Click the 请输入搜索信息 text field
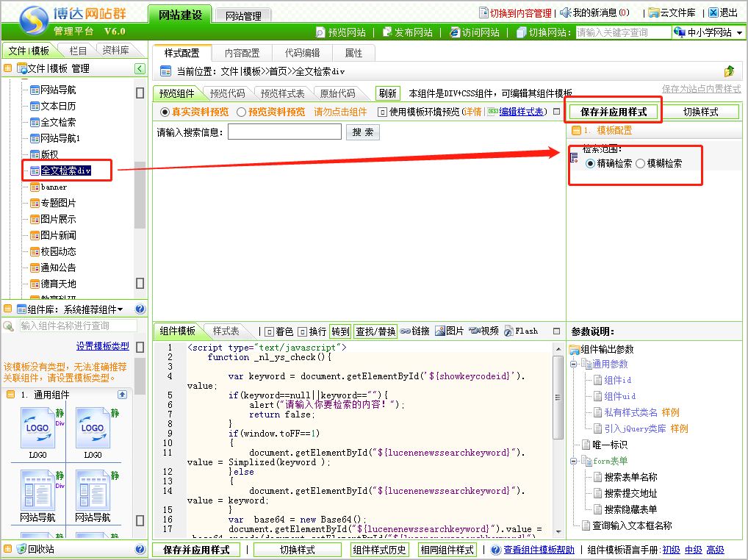This screenshot has width=748, height=560. (x=284, y=132)
